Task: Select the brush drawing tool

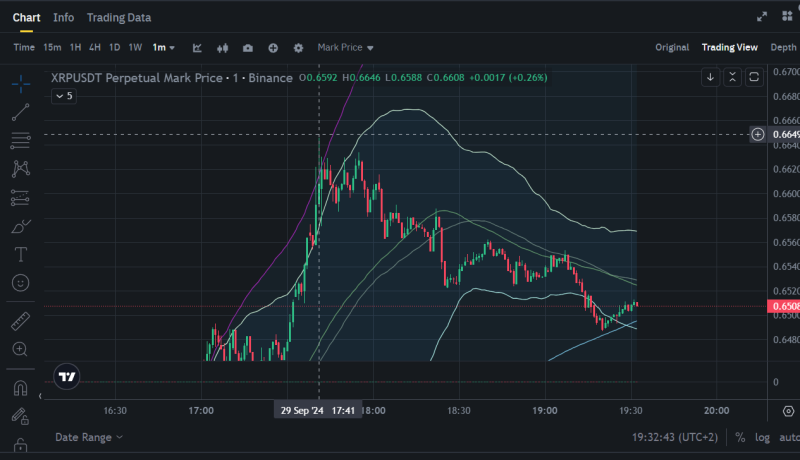Action: pos(20,226)
